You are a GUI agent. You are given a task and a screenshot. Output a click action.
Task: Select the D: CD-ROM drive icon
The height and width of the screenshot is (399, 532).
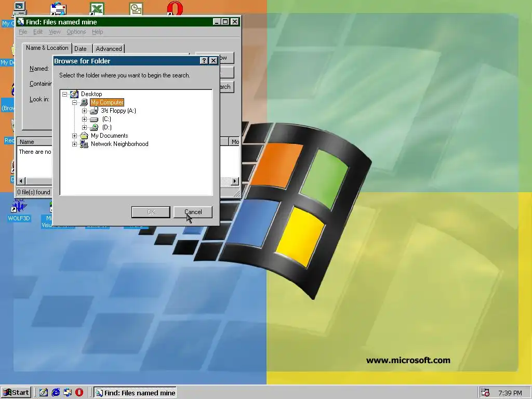pyautogui.click(x=94, y=127)
